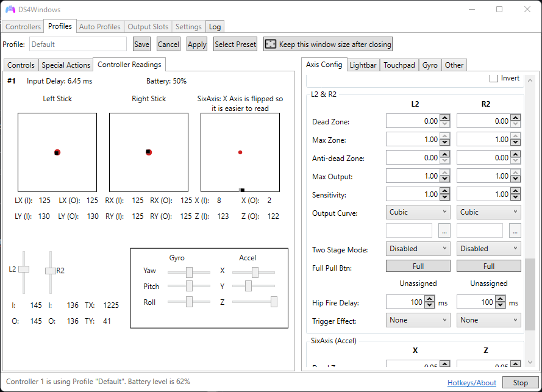Click the R2 Full Pull Btn button
542x392 pixels.
coord(489,266)
